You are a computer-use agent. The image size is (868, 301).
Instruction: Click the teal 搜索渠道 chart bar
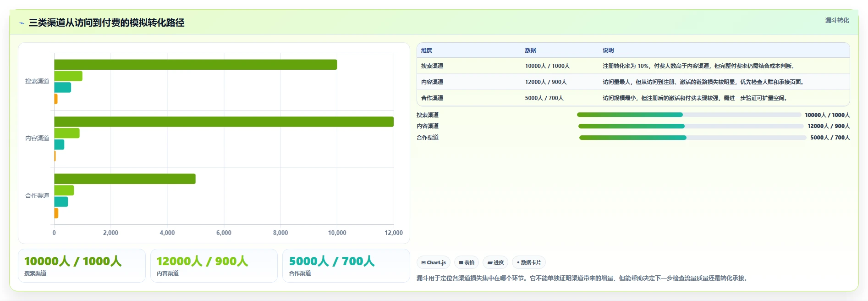[62, 87]
